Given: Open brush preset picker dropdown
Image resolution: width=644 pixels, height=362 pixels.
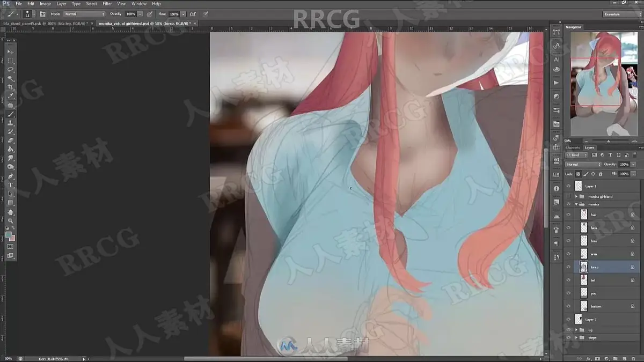Looking at the screenshot, I should tap(33, 13).
